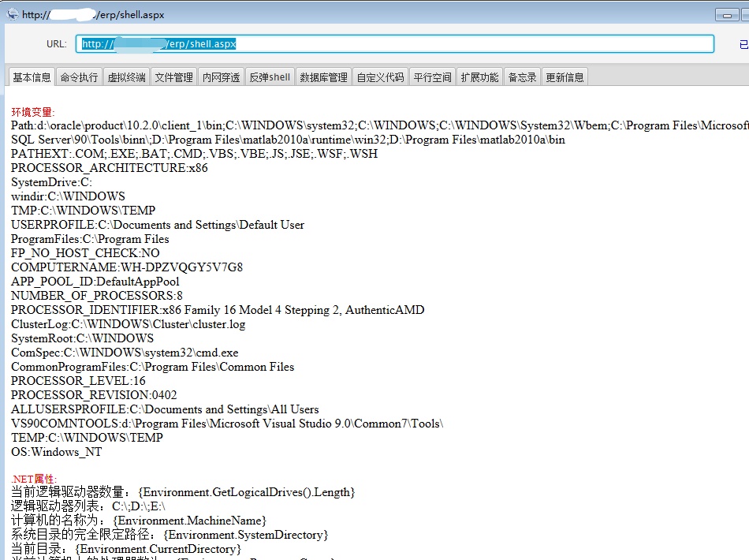This screenshot has width=749, height=560.
Task: Open the 扩展功能 tab
Action: pos(479,77)
